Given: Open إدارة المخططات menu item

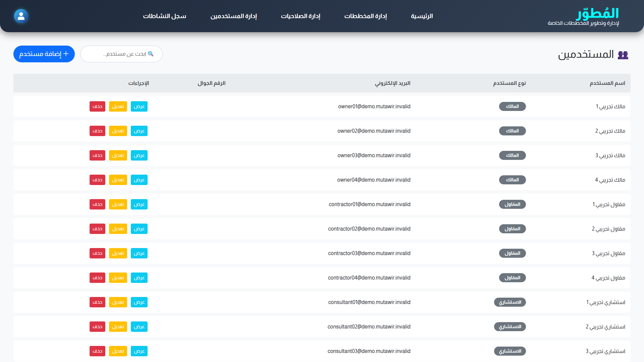Looking at the screenshot, I should (x=366, y=16).
